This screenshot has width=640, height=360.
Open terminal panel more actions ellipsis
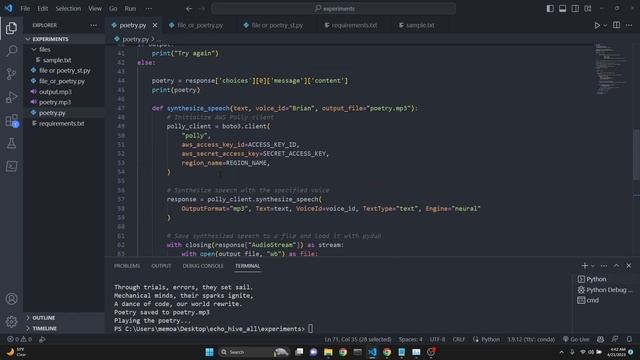tap(604, 266)
